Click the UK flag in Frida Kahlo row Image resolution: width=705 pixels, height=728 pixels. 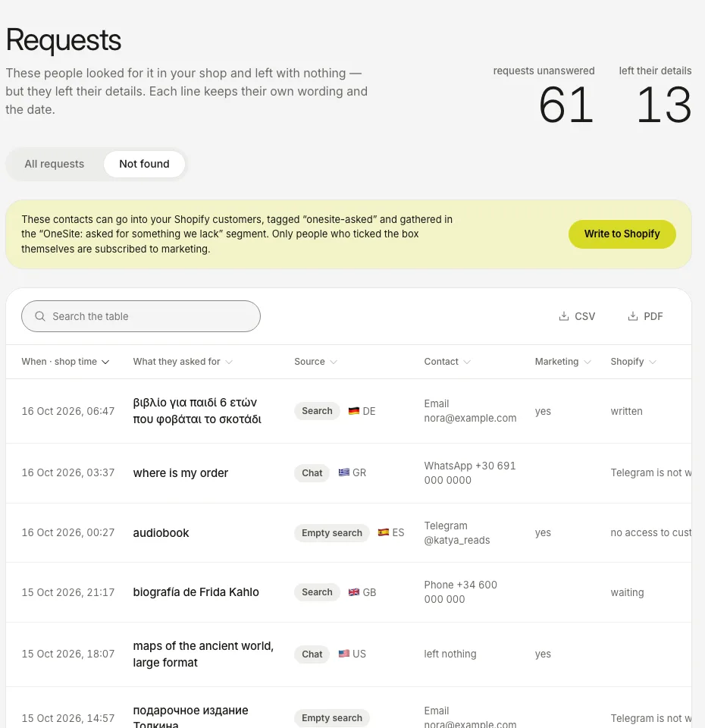(354, 592)
